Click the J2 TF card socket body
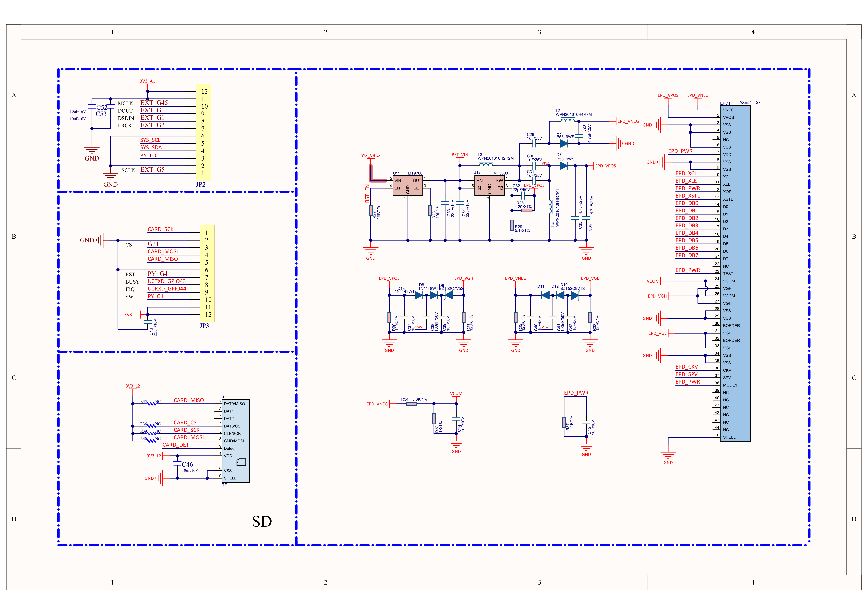The height and width of the screenshot is (614, 868). (236, 441)
